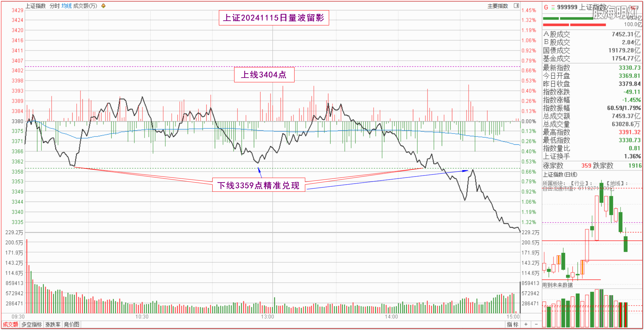Click the 下线3359点精准兑现 annotation box
Image resolution: width=644 pixels, height=330 pixels.
[259, 185]
